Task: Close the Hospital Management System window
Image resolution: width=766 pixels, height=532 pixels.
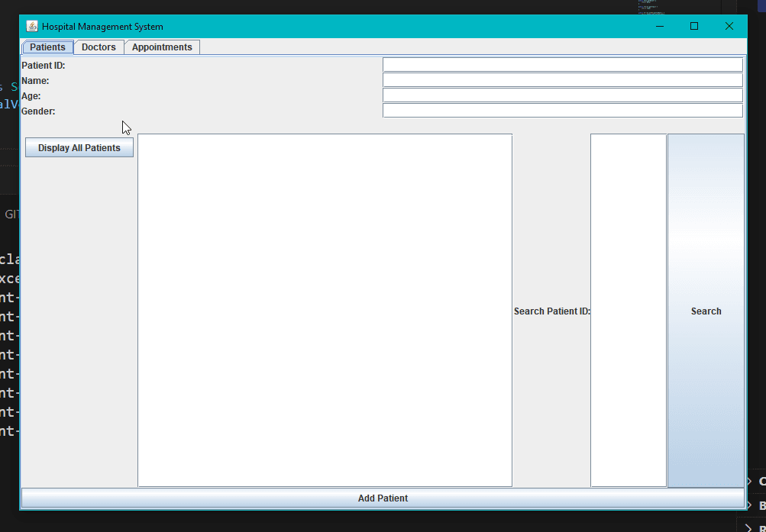Action: (x=729, y=27)
